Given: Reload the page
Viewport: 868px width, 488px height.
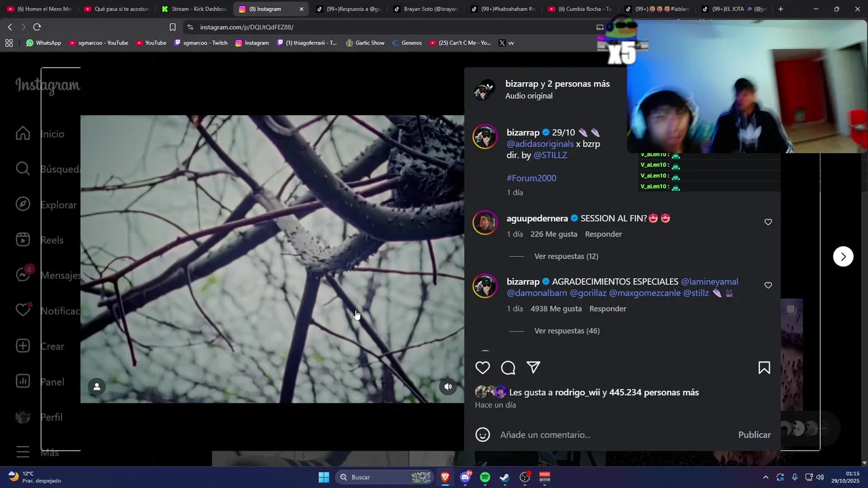Looking at the screenshot, I should tap(37, 27).
